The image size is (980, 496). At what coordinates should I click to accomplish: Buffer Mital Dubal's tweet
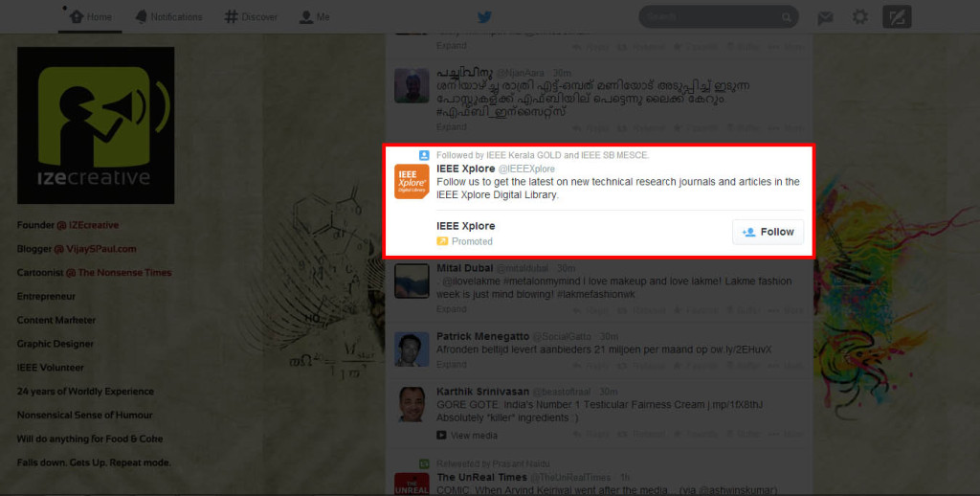[x=743, y=310]
